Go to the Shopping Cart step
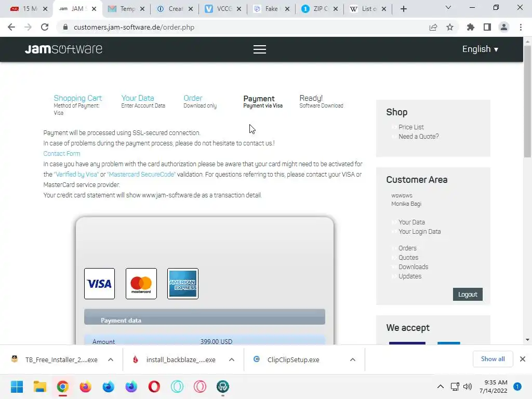Screen dimensions: 532x399 [78, 98]
